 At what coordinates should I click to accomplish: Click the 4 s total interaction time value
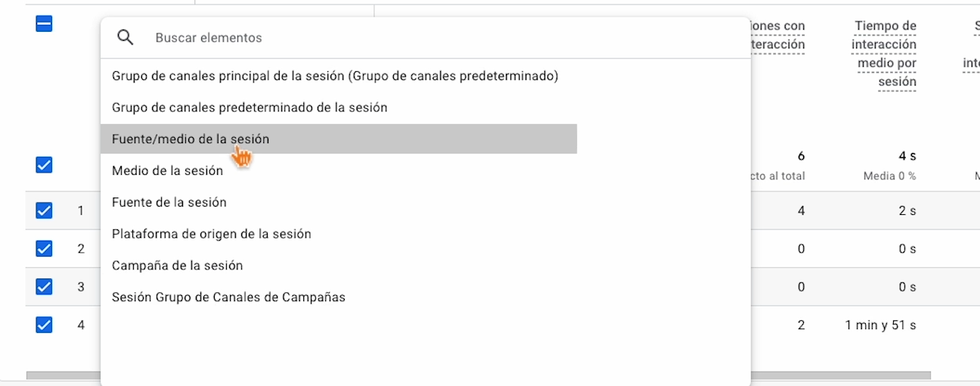pyautogui.click(x=907, y=156)
